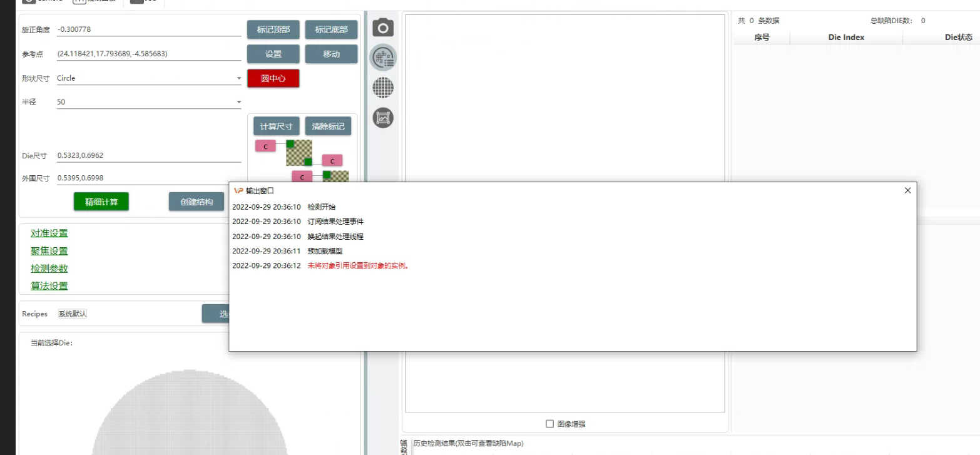Open the 检测参数 link
The height and width of the screenshot is (455, 980).
49,268
